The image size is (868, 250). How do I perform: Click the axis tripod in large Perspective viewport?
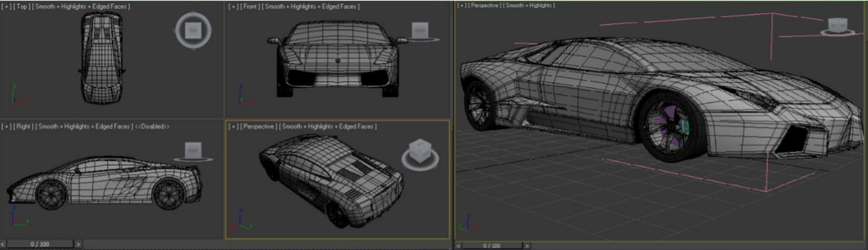click(469, 224)
